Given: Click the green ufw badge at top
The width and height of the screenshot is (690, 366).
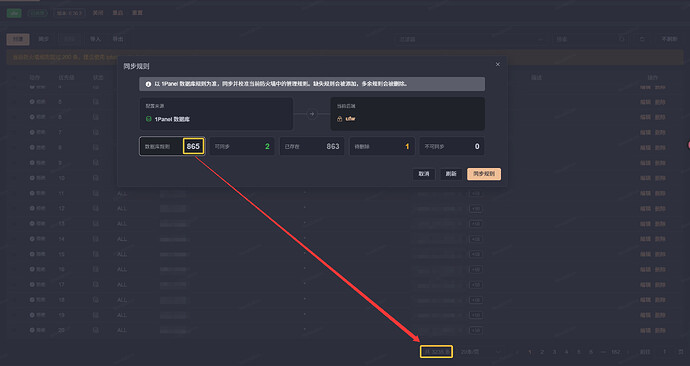Looking at the screenshot, I should tap(14, 13).
